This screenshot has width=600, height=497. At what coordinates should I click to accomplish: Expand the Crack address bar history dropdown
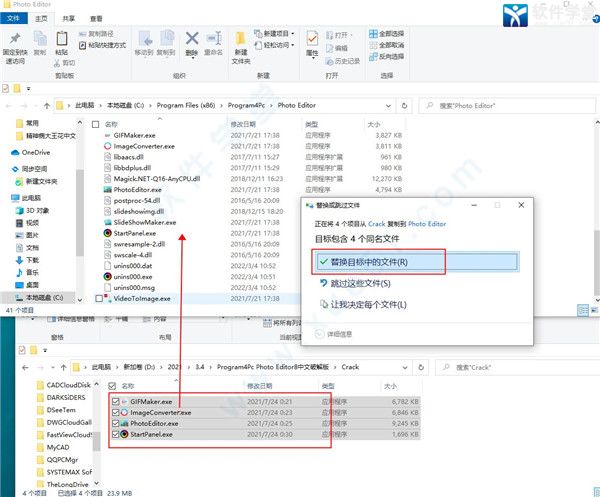tap(405, 367)
